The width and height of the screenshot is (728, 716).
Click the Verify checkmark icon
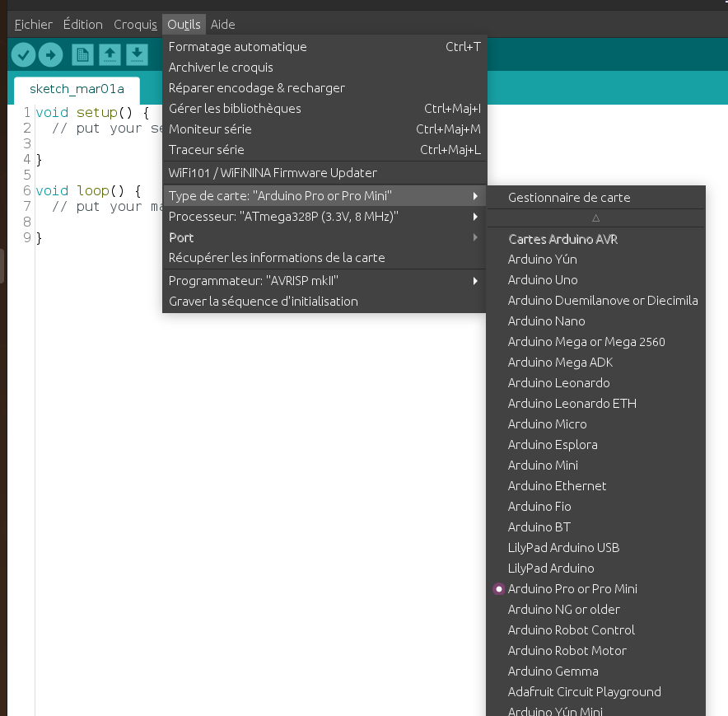[23, 55]
